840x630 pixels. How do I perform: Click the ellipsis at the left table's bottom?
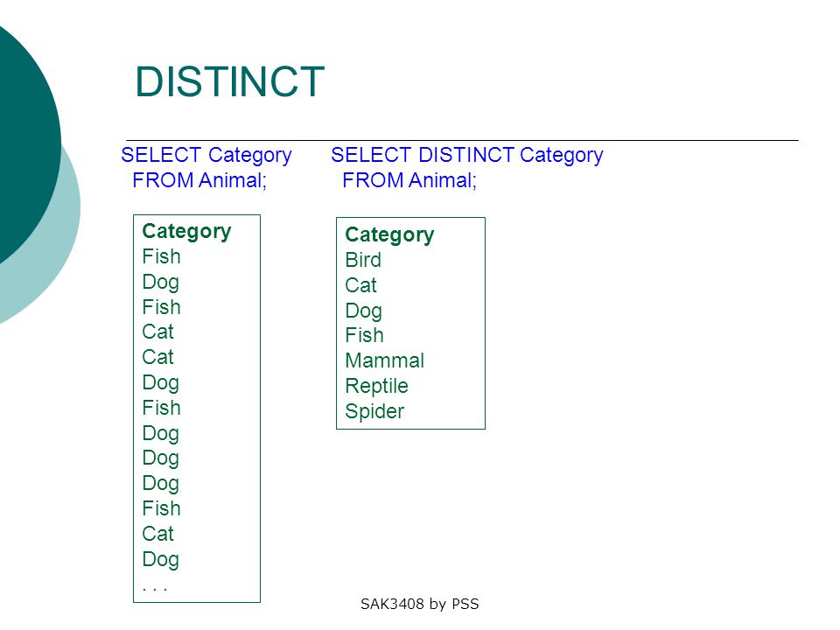[x=155, y=589]
